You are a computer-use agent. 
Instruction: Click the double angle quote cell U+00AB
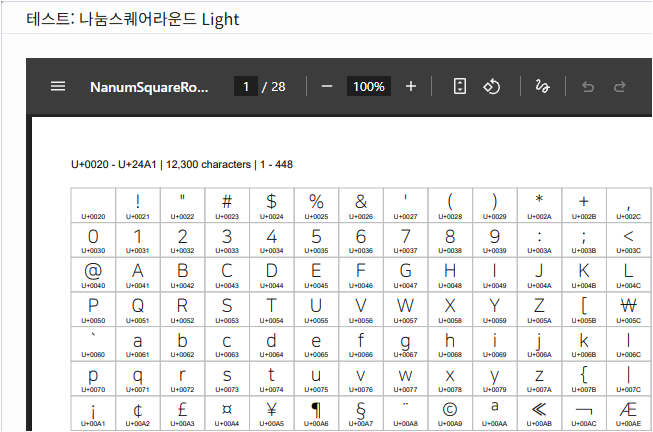tap(539, 413)
